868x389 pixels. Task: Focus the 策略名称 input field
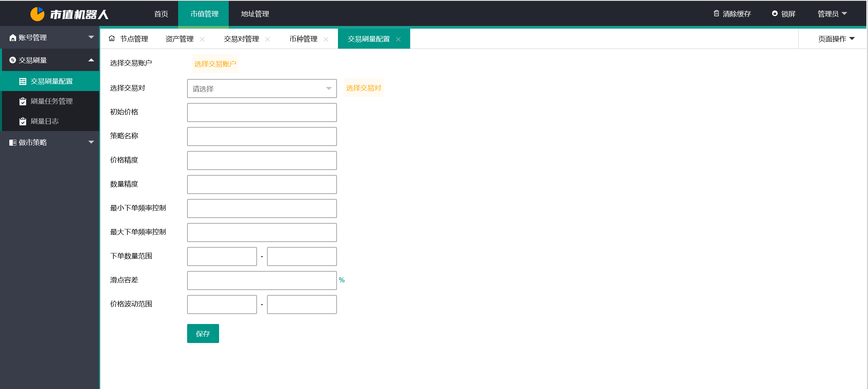262,136
